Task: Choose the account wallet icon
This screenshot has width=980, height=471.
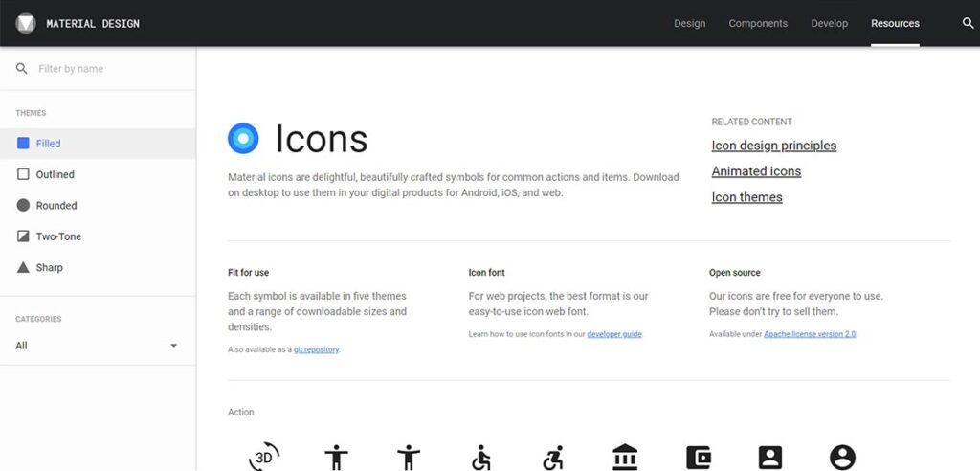Action: (x=699, y=458)
